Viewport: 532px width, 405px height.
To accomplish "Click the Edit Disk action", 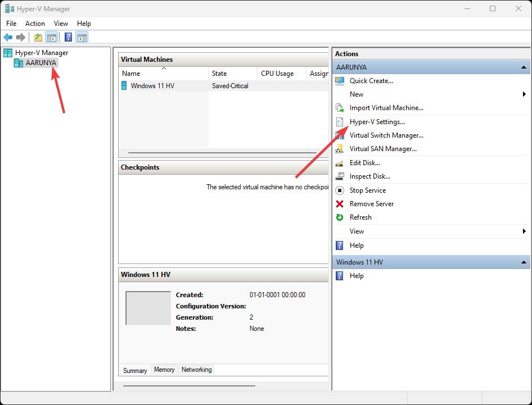I will (x=365, y=163).
